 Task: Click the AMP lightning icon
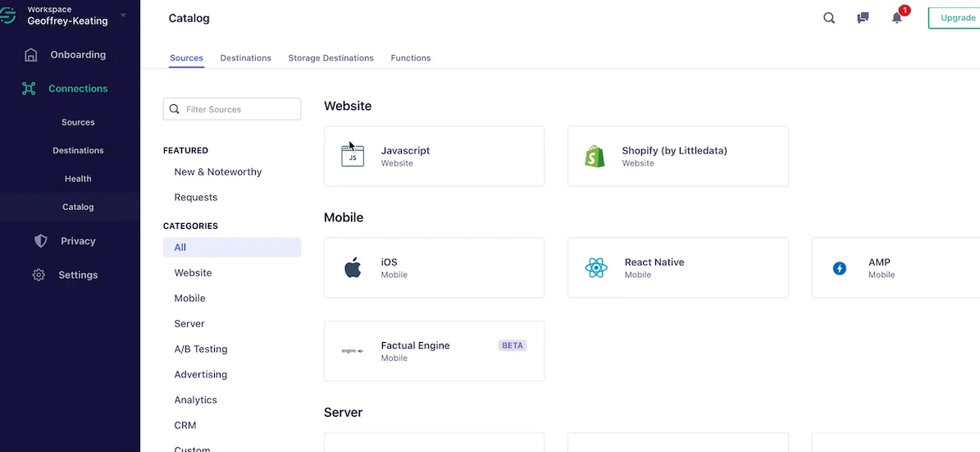point(840,268)
